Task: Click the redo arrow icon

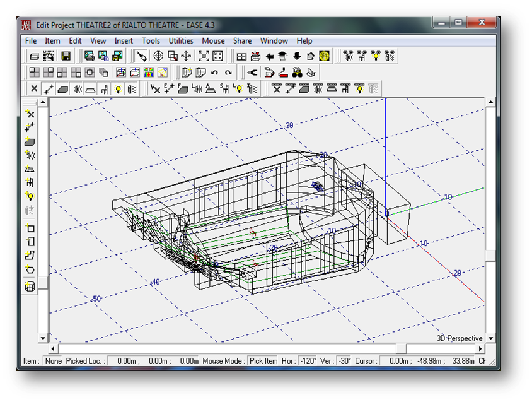Action: click(228, 73)
